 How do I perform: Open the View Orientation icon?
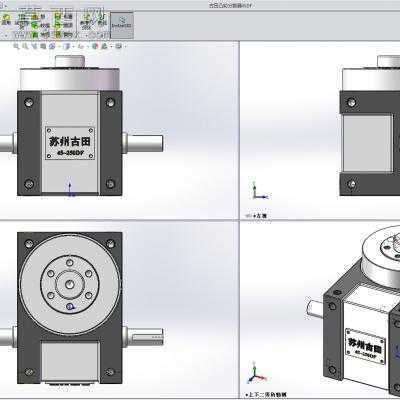[52, 46]
